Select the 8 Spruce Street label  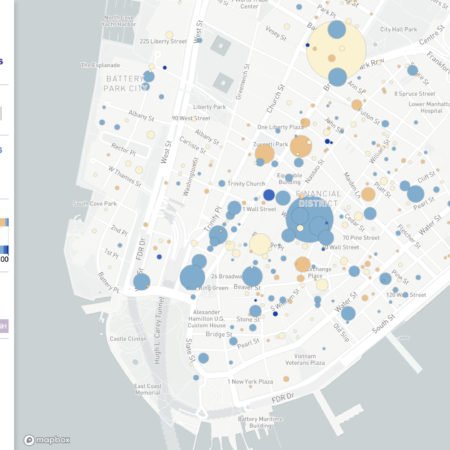tap(415, 94)
